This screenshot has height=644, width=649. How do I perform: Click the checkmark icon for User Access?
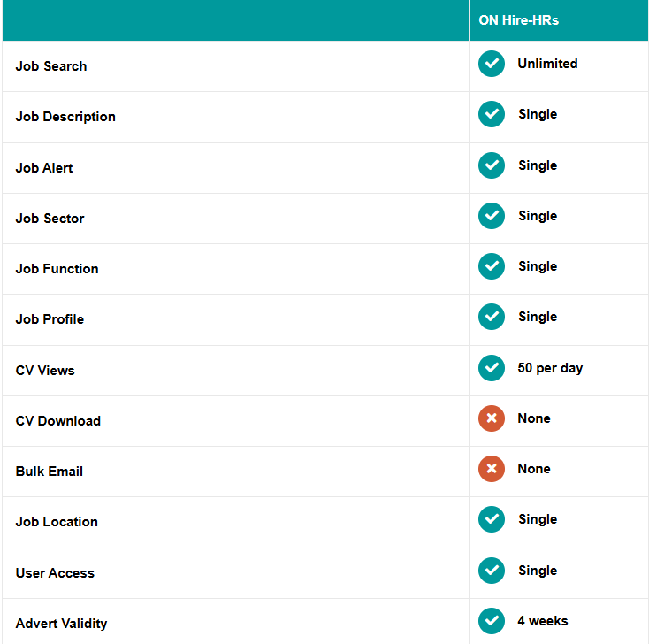pos(492,571)
